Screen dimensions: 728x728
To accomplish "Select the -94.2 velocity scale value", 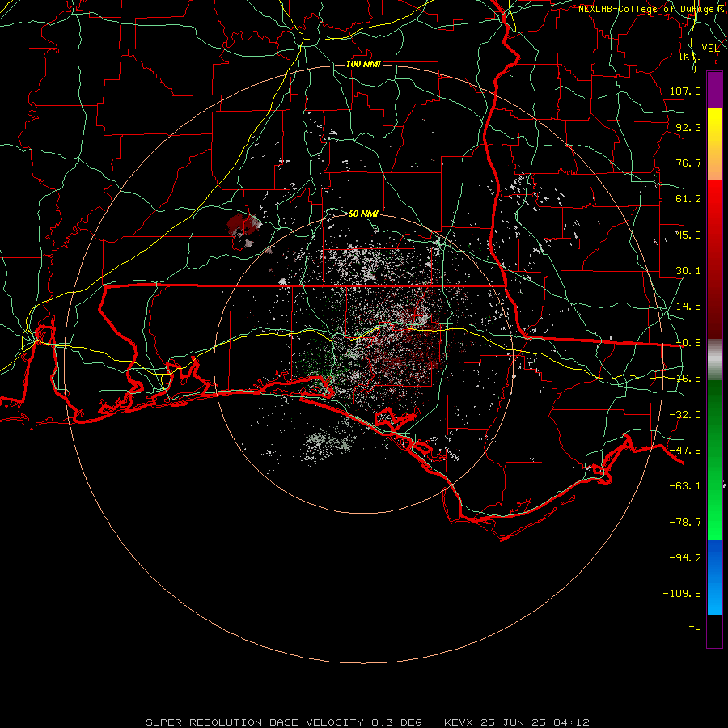I will tap(685, 557).
